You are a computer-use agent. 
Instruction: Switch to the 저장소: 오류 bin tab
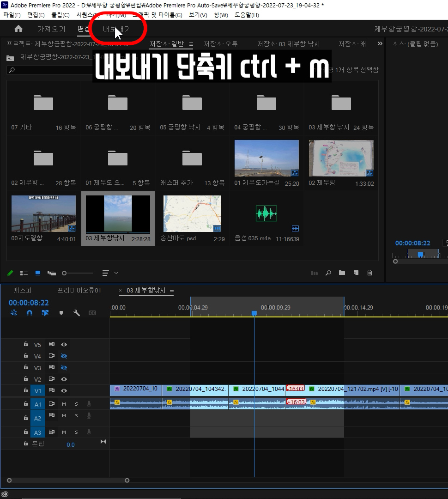pos(220,44)
